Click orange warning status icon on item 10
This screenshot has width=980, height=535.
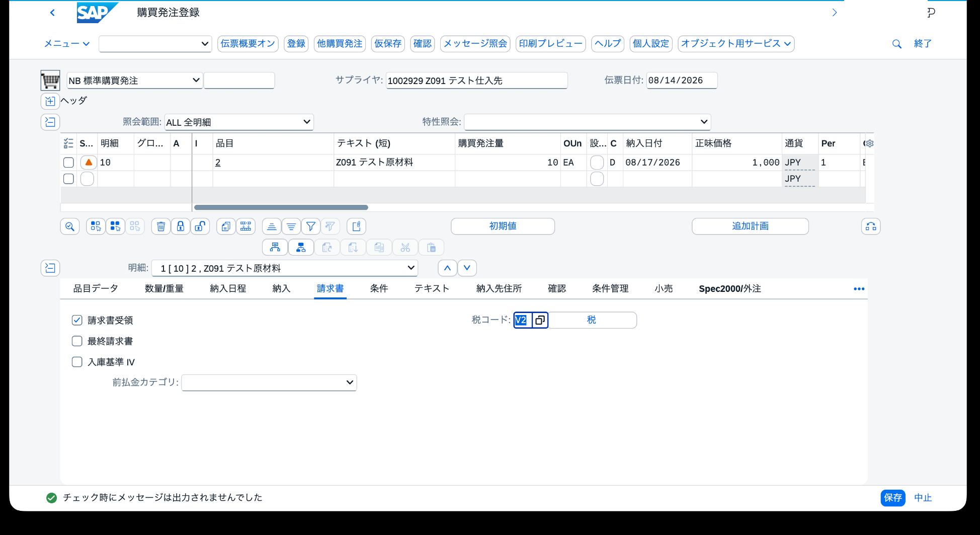pos(89,162)
